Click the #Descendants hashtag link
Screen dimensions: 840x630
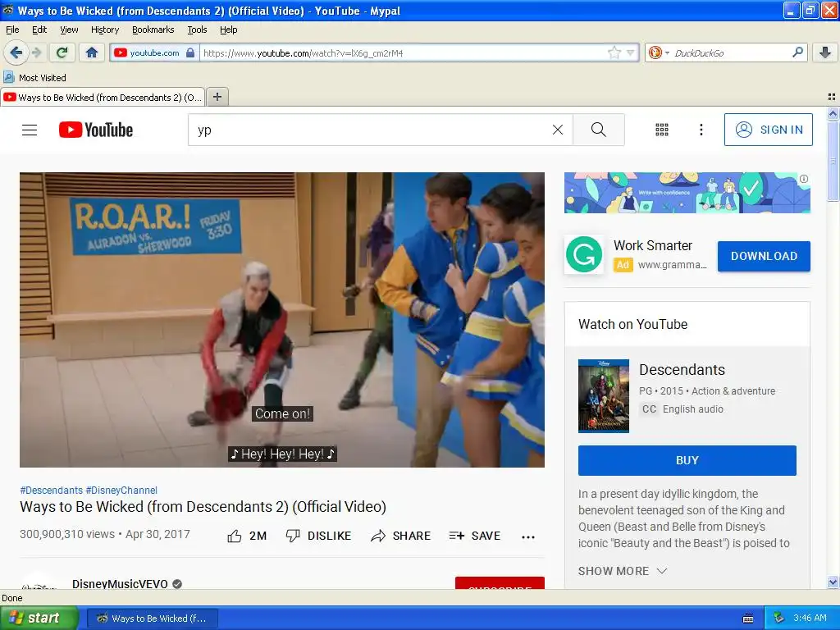(52, 491)
